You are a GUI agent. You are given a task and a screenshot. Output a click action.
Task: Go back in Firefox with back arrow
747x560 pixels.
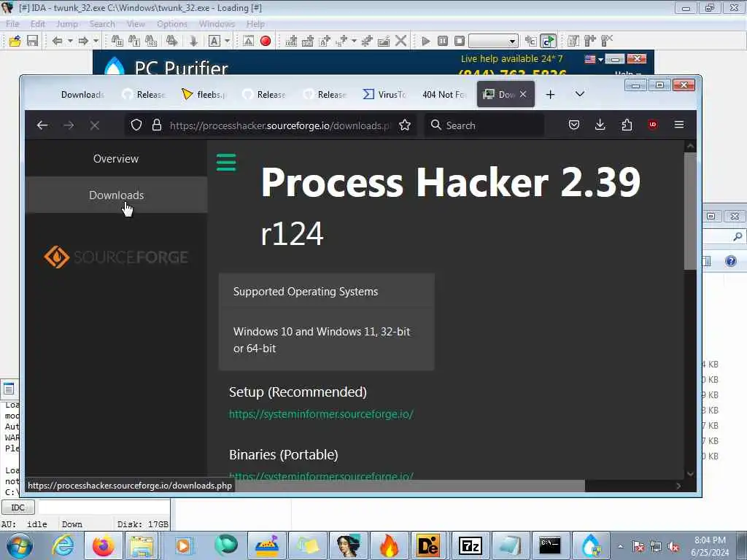[x=42, y=125]
